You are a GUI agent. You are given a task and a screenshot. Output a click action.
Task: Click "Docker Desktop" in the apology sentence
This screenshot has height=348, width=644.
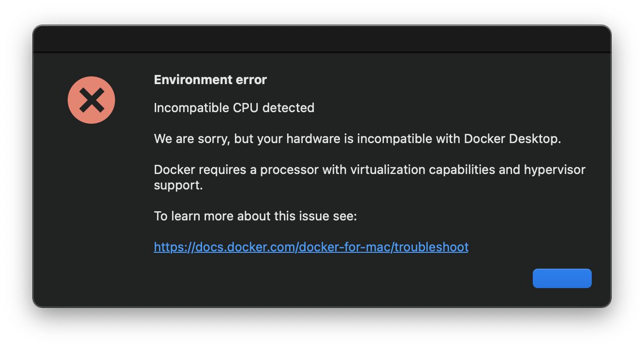(x=512, y=139)
